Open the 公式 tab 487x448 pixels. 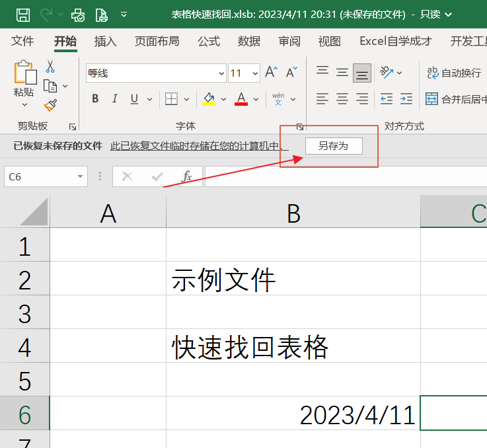(209, 41)
